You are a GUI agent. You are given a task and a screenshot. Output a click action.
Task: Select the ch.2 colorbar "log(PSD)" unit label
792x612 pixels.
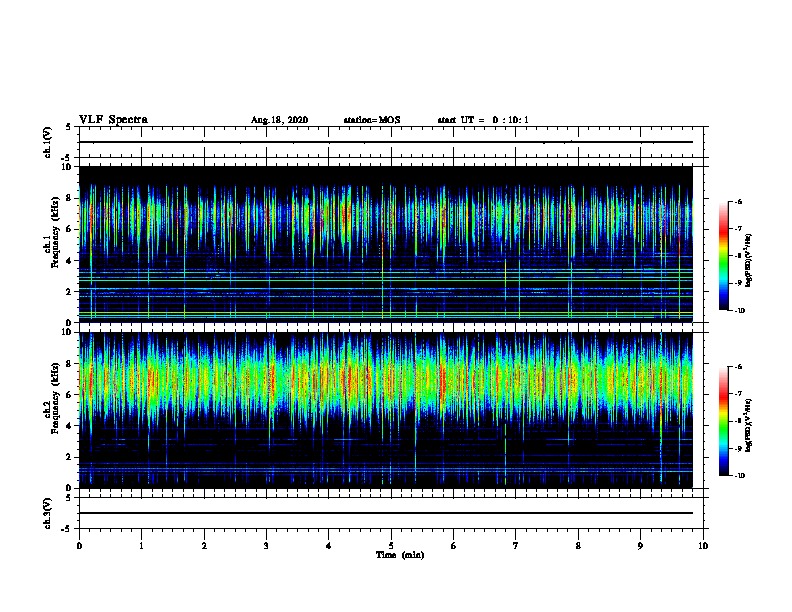click(749, 426)
